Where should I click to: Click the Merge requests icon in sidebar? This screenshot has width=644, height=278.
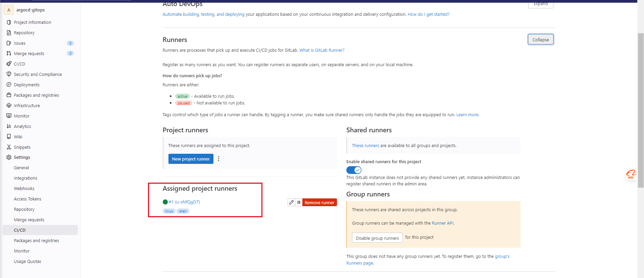(9, 53)
